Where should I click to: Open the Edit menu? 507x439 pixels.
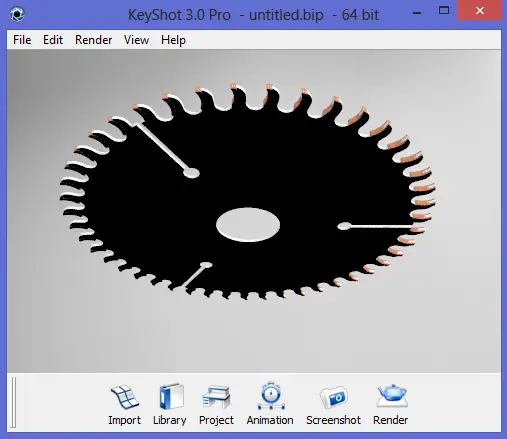[x=53, y=40]
